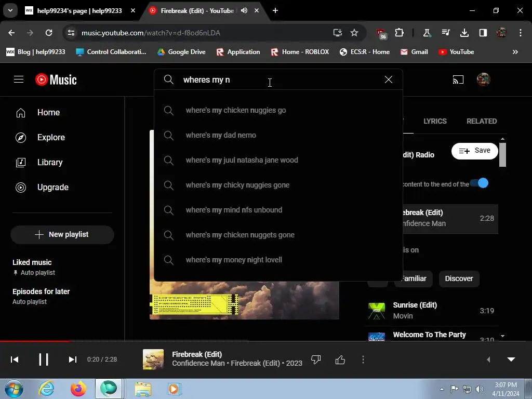Skip to previous track
Screen dimensions: 532x399
click(15, 360)
